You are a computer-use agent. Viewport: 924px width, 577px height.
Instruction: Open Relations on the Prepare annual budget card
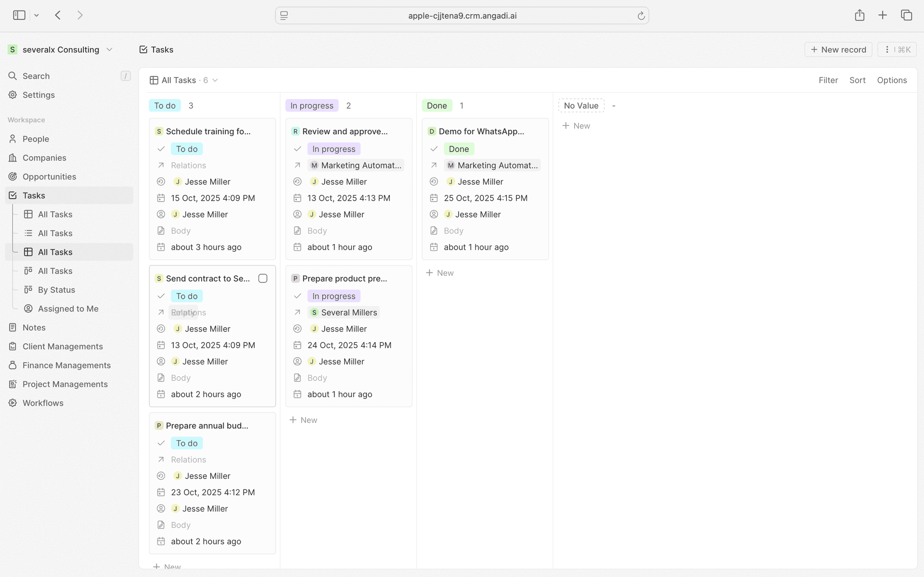pyautogui.click(x=188, y=459)
